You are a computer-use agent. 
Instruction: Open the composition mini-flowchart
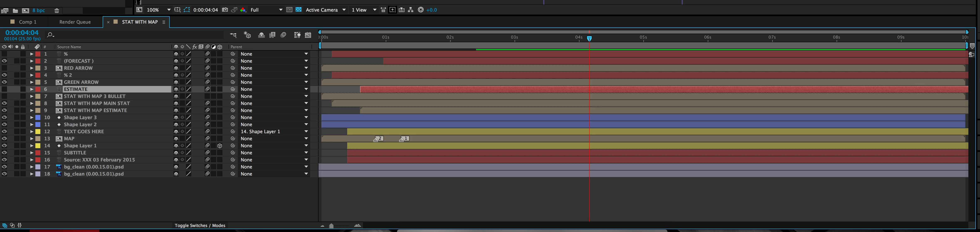(x=233, y=35)
